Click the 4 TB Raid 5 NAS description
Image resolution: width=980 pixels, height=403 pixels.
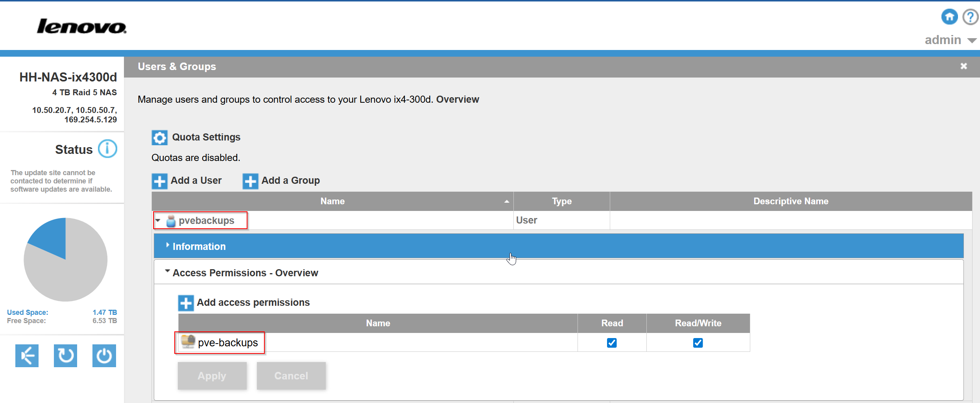point(85,92)
